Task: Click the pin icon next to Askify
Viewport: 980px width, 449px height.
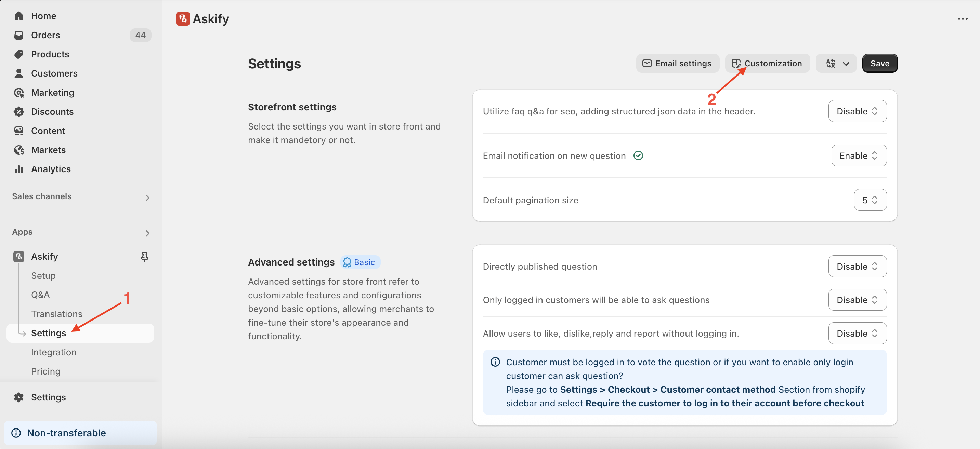Action: tap(144, 257)
